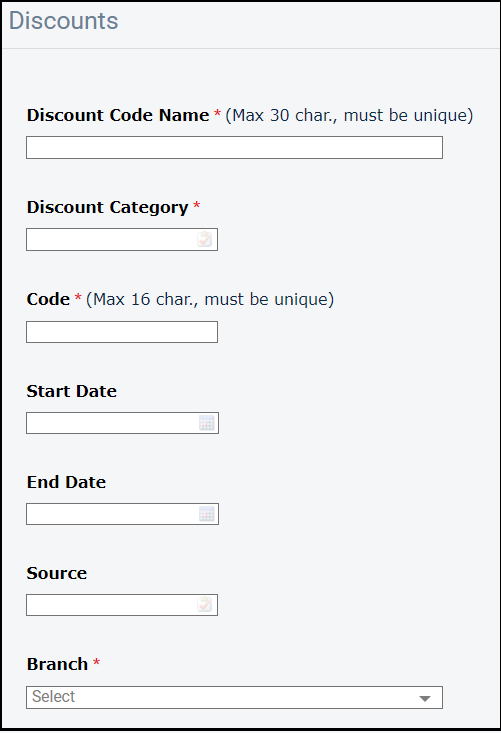The width and height of the screenshot is (501, 733).
Task: Click the Discount Code Name label
Action: (x=118, y=115)
